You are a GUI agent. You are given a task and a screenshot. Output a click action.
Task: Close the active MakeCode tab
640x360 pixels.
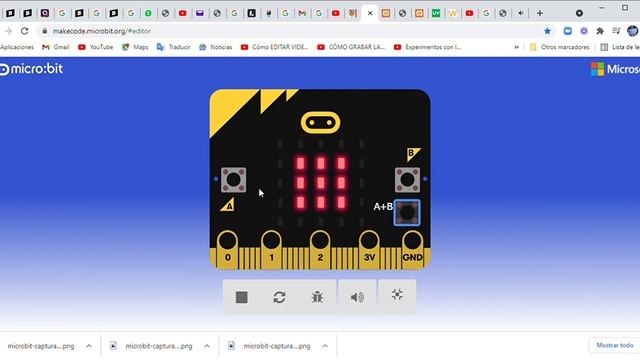pos(370,13)
